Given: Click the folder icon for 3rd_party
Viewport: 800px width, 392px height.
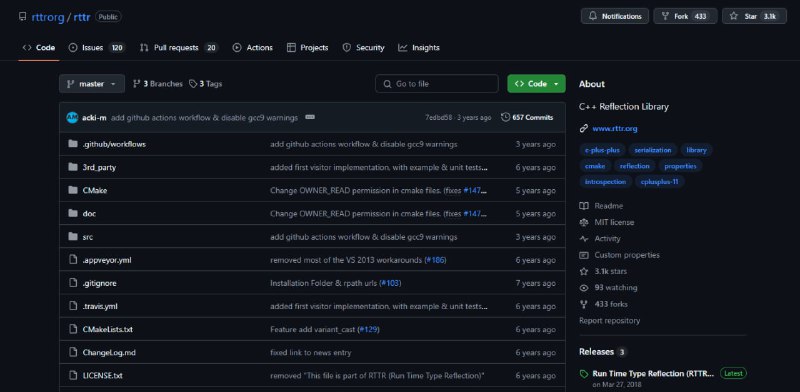Looking at the screenshot, I should tap(73, 167).
